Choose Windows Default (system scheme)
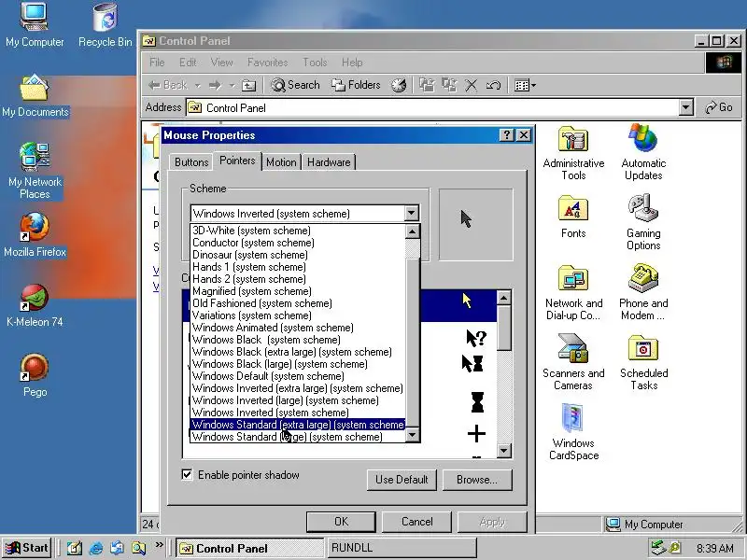747x560 pixels. (298, 376)
